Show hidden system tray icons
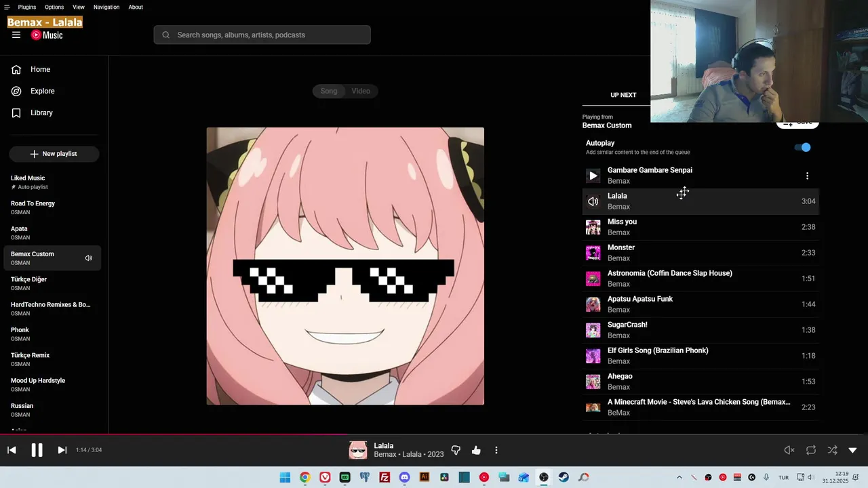 pyautogui.click(x=679, y=477)
